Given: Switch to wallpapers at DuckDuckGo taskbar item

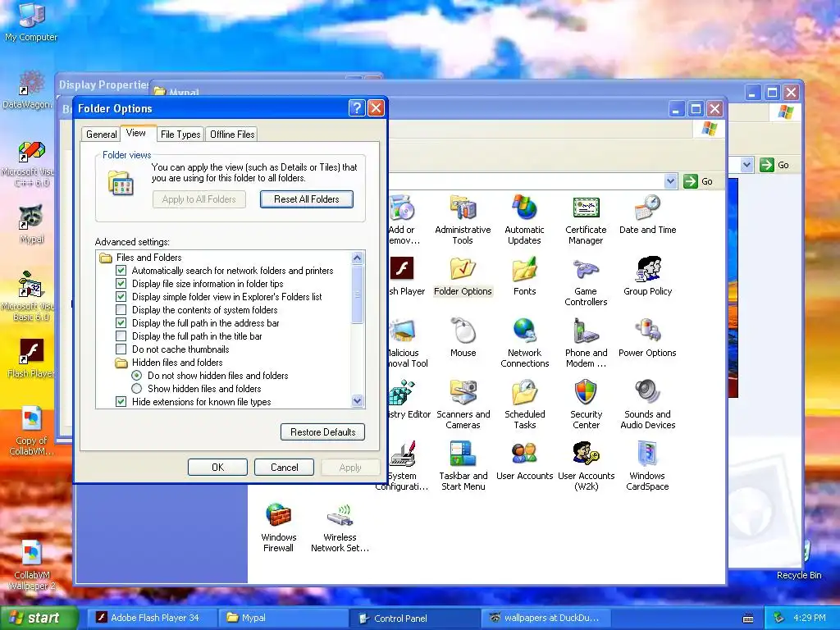Looking at the screenshot, I should tap(546, 618).
